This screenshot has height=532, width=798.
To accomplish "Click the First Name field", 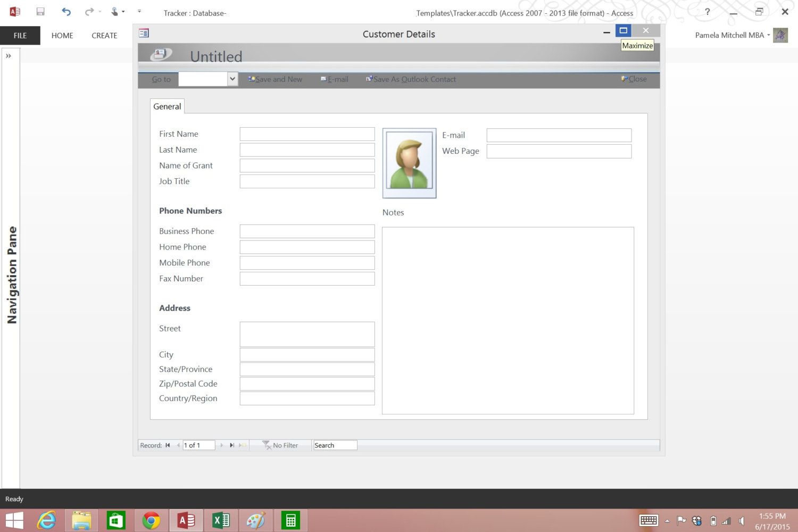I will coord(307,134).
